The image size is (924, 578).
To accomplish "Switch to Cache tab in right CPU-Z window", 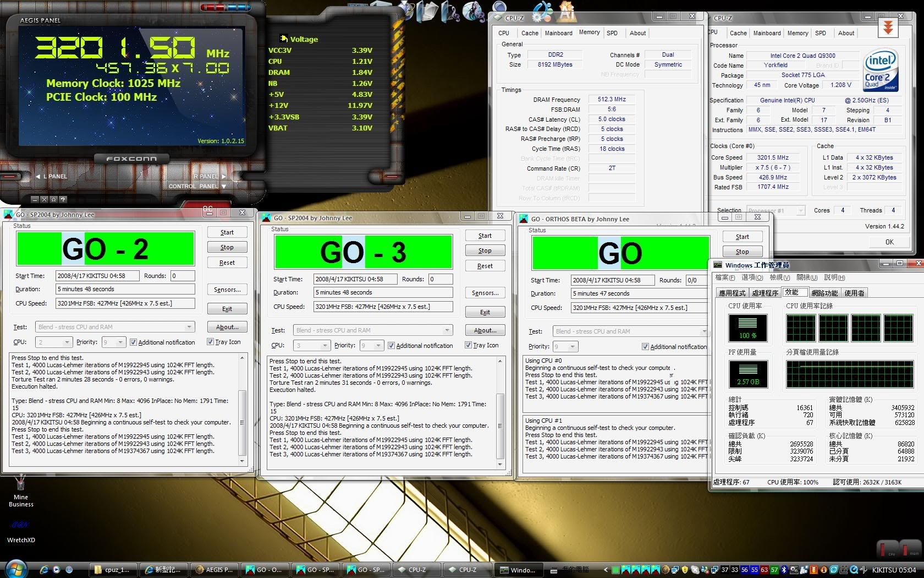I will [x=738, y=33].
